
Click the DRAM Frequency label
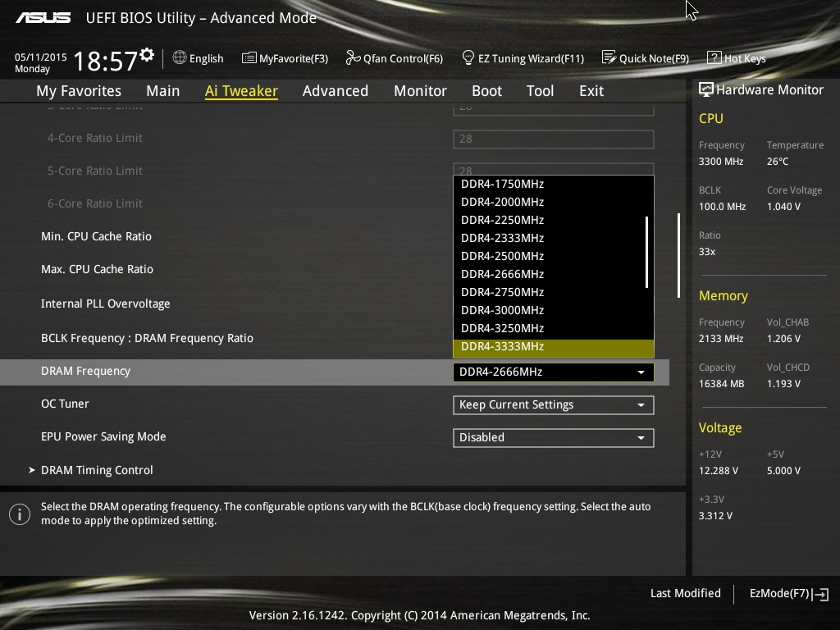[85, 372]
